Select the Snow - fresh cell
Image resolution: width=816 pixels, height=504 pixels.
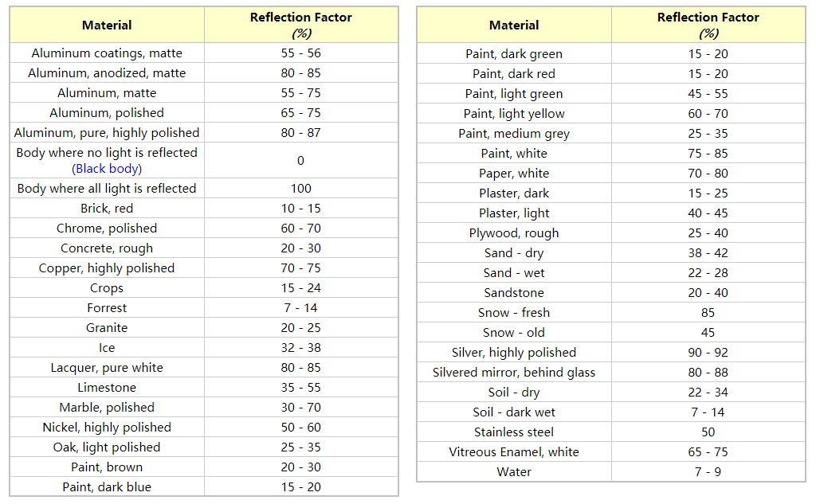click(x=514, y=313)
